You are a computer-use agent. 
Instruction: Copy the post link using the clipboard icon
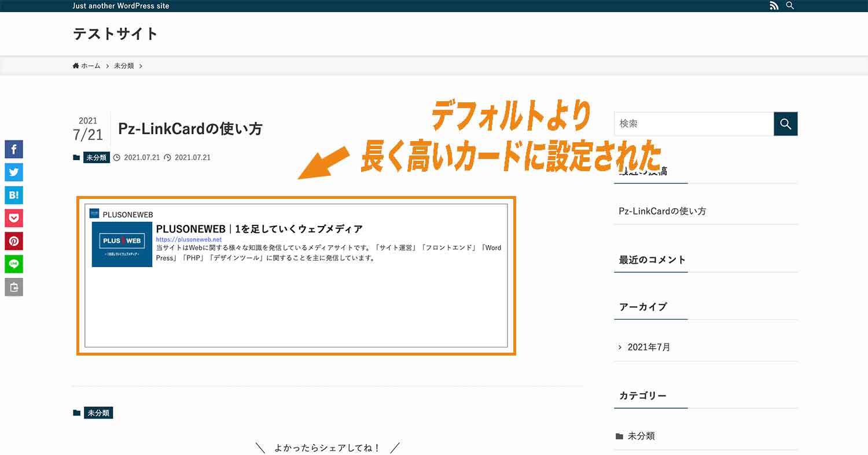tap(13, 287)
